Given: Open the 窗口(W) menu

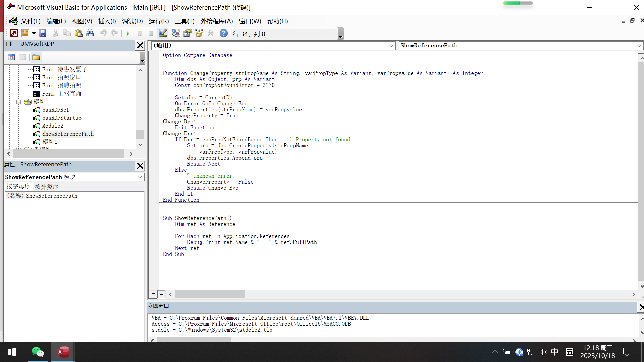Looking at the screenshot, I should (x=250, y=21).
